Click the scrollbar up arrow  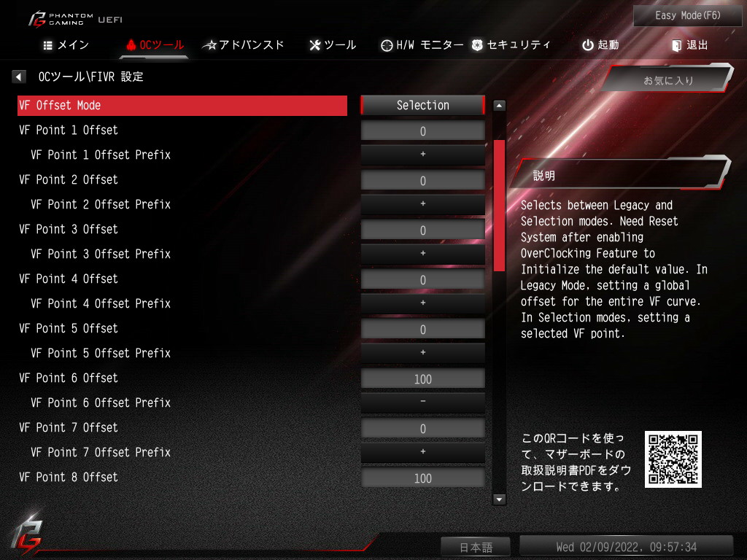pyautogui.click(x=499, y=106)
